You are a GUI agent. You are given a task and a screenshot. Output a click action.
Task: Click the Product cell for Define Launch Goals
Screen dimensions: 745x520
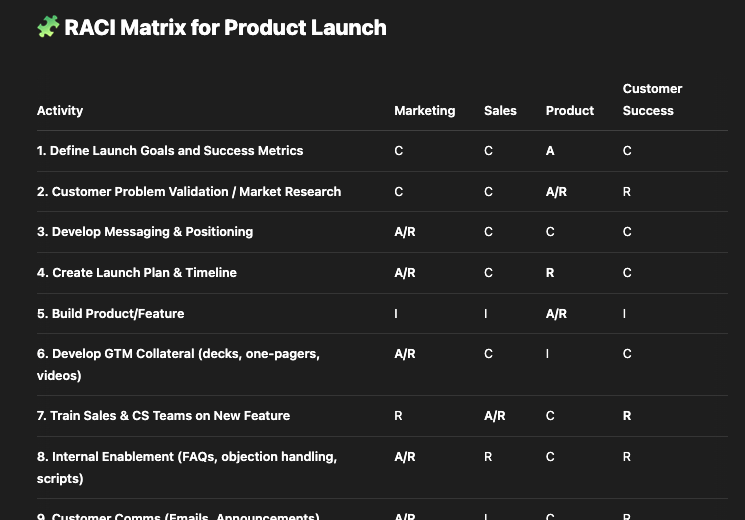tap(550, 151)
